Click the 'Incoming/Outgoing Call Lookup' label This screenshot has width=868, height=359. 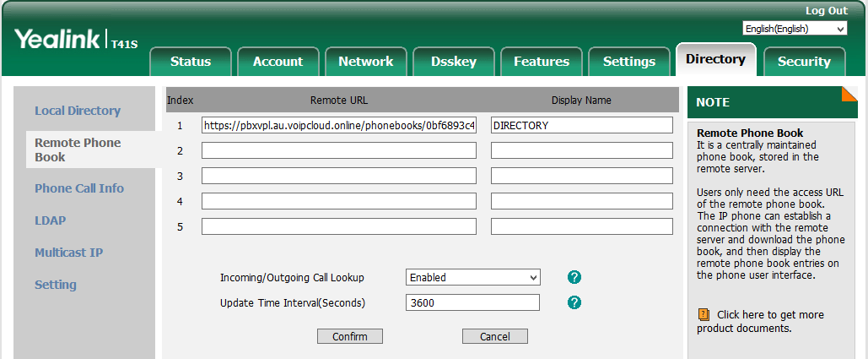coord(292,278)
